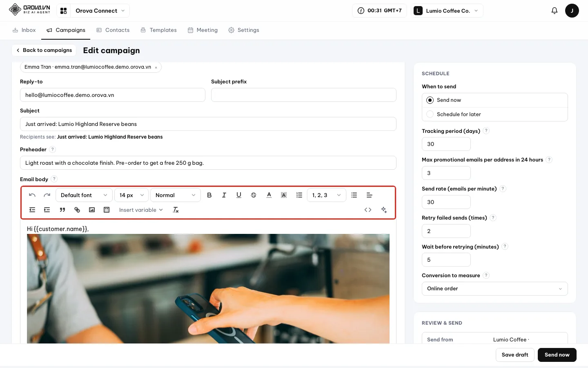Click the Subject prefix input field
This screenshot has width=588, height=368.
[x=304, y=95]
